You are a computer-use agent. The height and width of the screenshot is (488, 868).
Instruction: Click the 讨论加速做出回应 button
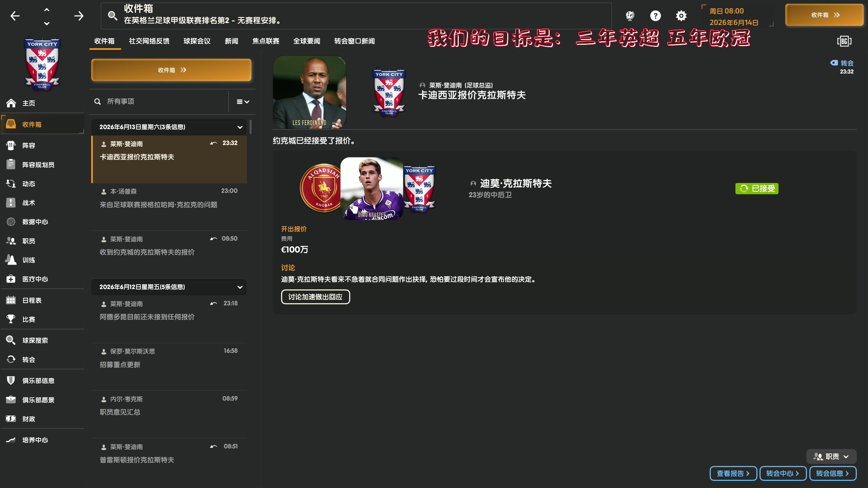[x=315, y=297]
